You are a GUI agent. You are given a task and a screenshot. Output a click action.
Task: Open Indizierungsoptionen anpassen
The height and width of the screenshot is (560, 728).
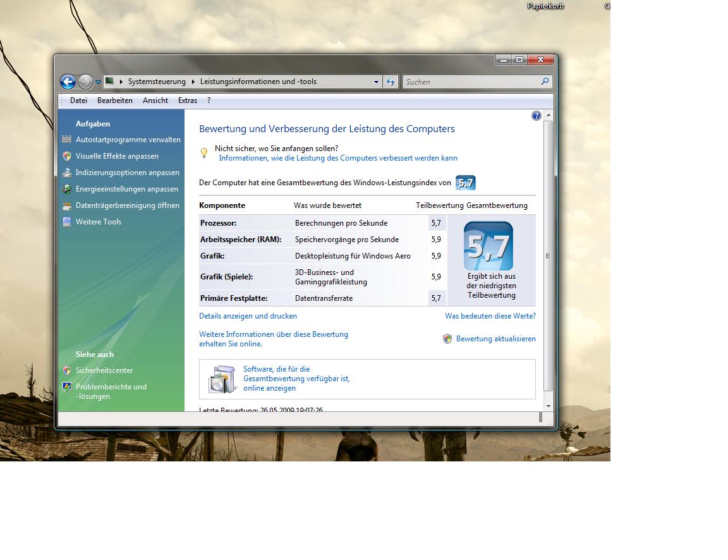point(127,173)
